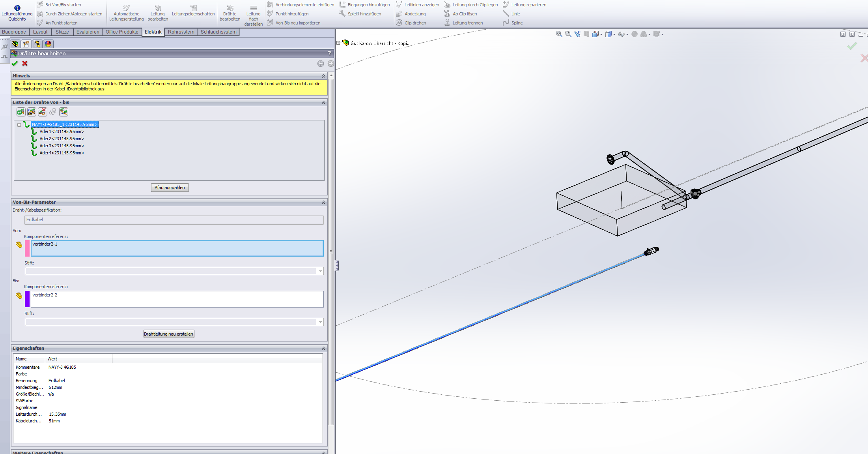868x454 pixels.
Task: Switch to the Rohrsystem tab
Action: pyautogui.click(x=181, y=32)
